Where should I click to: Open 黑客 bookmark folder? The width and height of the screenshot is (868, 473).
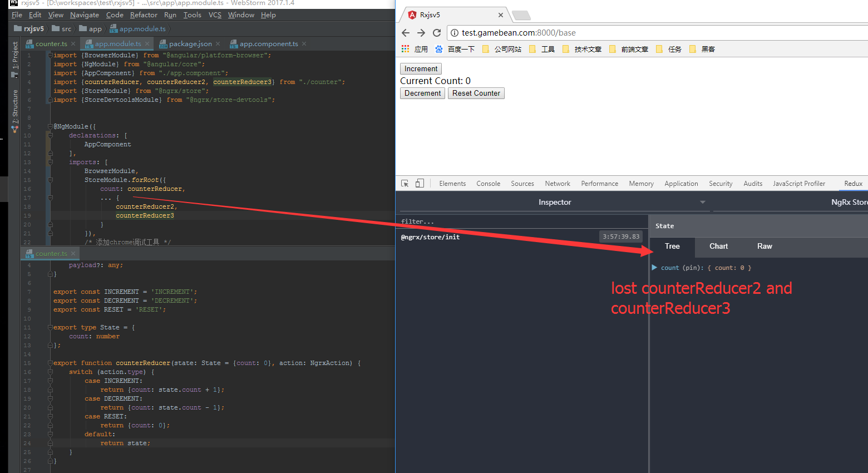point(702,49)
